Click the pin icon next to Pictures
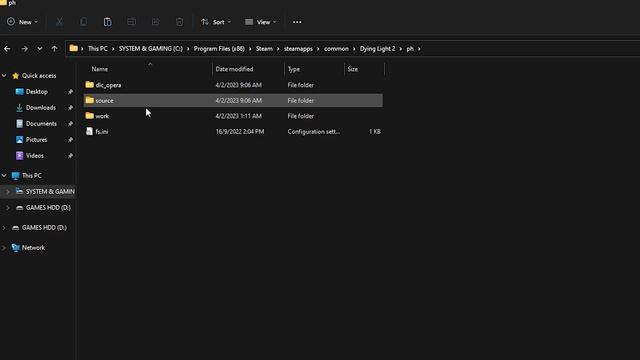This screenshot has height=360, width=640. click(70, 140)
